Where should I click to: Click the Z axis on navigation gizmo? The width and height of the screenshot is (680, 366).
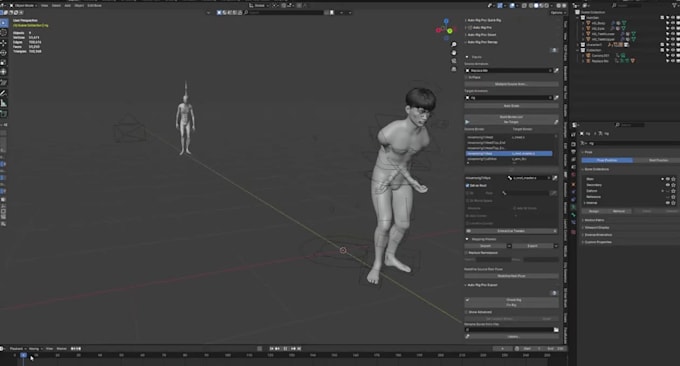coord(446,20)
